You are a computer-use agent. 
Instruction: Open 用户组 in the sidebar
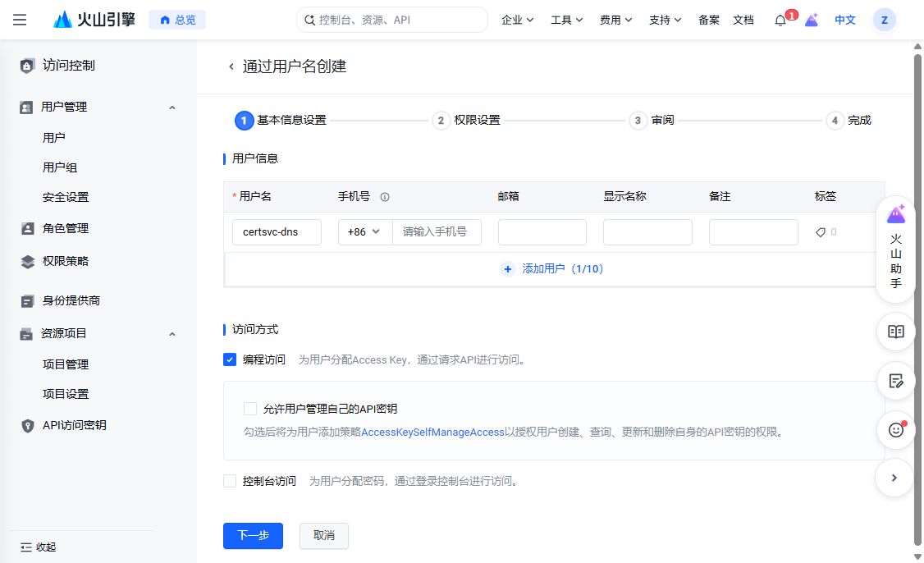coord(60,167)
